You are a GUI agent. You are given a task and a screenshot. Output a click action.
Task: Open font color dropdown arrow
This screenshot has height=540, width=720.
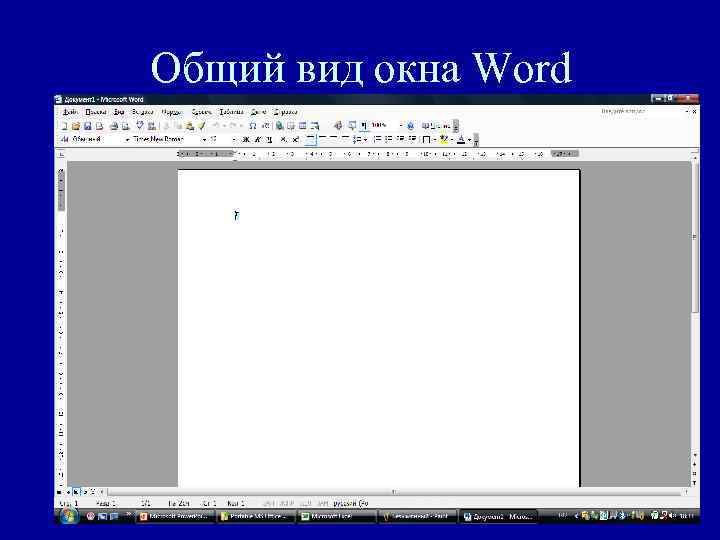(x=469, y=140)
